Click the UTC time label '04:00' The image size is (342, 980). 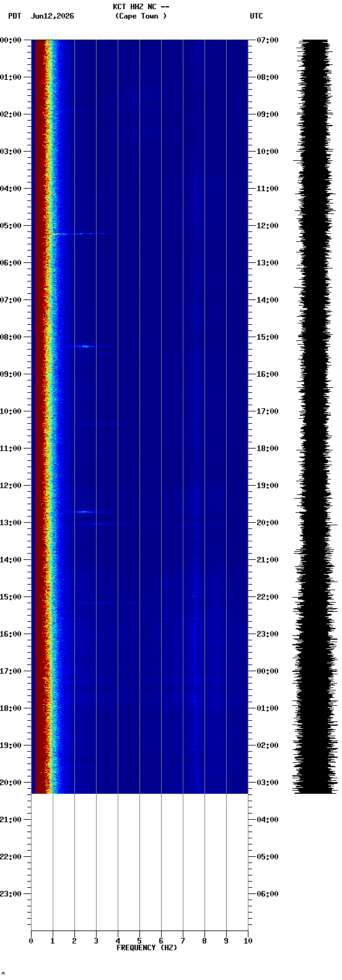268,820
